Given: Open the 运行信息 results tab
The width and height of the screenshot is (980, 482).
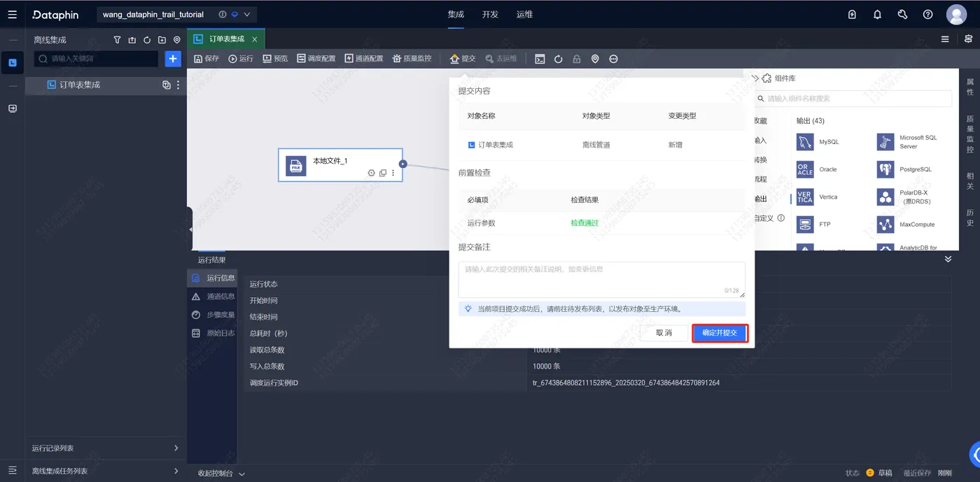Looking at the screenshot, I should pos(213,278).
